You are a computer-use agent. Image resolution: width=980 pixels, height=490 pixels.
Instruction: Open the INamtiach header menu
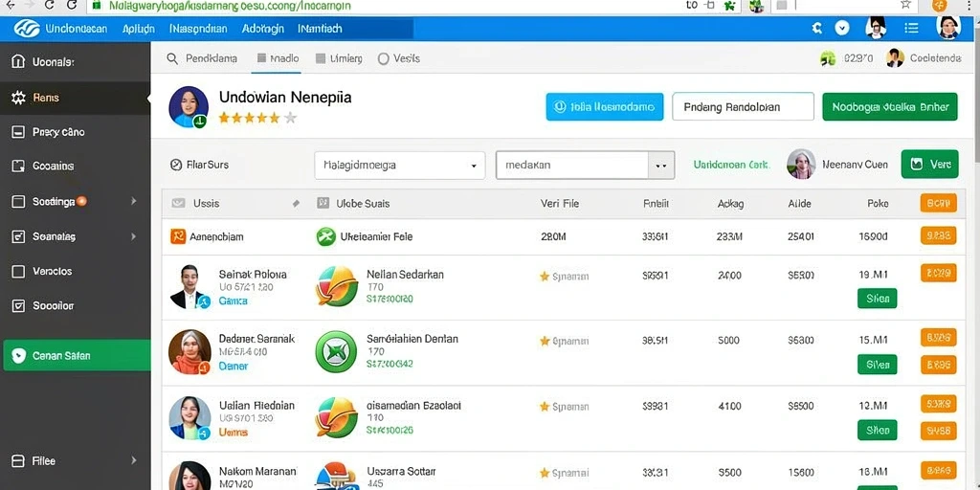click(320, 29)
